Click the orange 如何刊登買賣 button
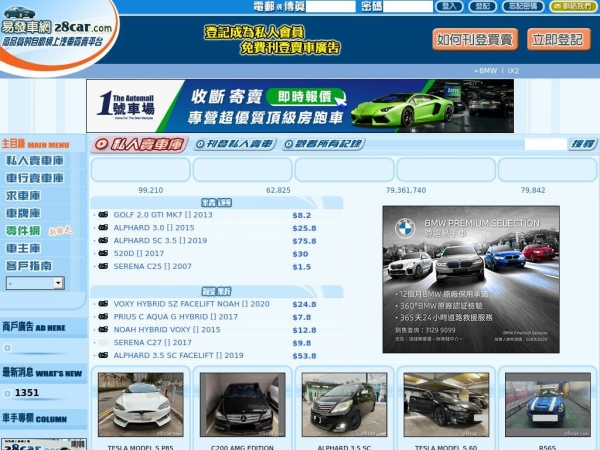The width and height of the screenshot is (600, 450). (x=475, y=39)
